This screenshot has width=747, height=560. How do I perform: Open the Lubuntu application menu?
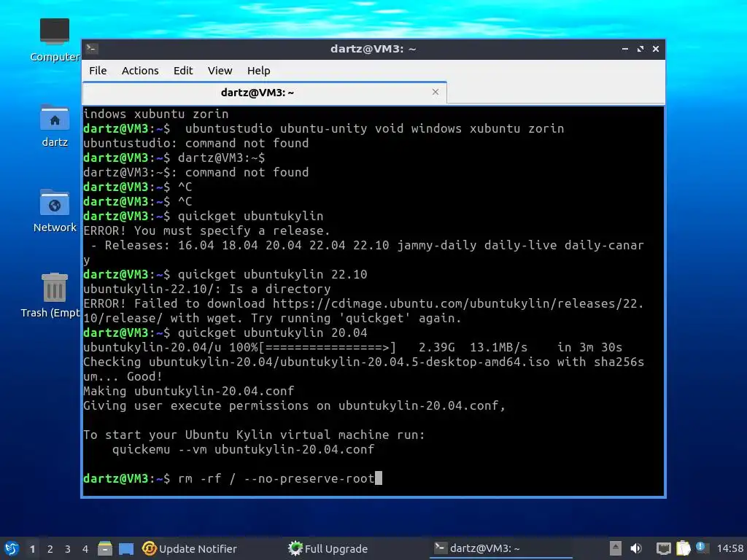tap(12, 548)
